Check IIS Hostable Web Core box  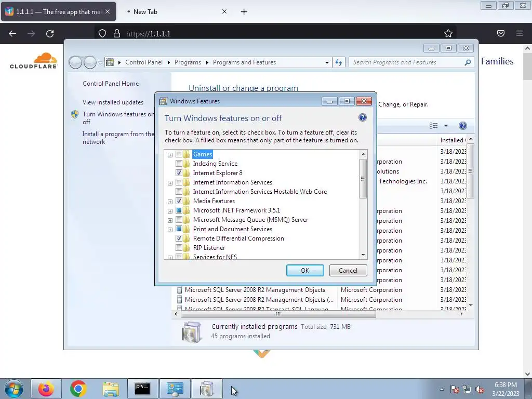179,191
